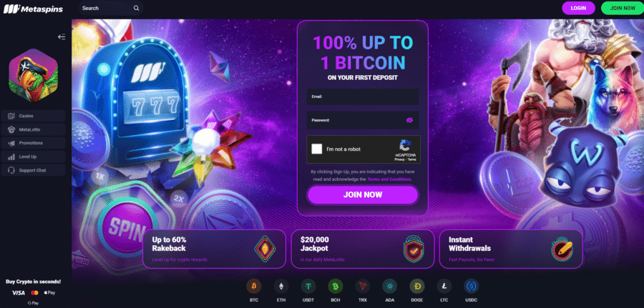
Task: Open the Up to 60% Rakeback card
Action: (x=214, y=249)
